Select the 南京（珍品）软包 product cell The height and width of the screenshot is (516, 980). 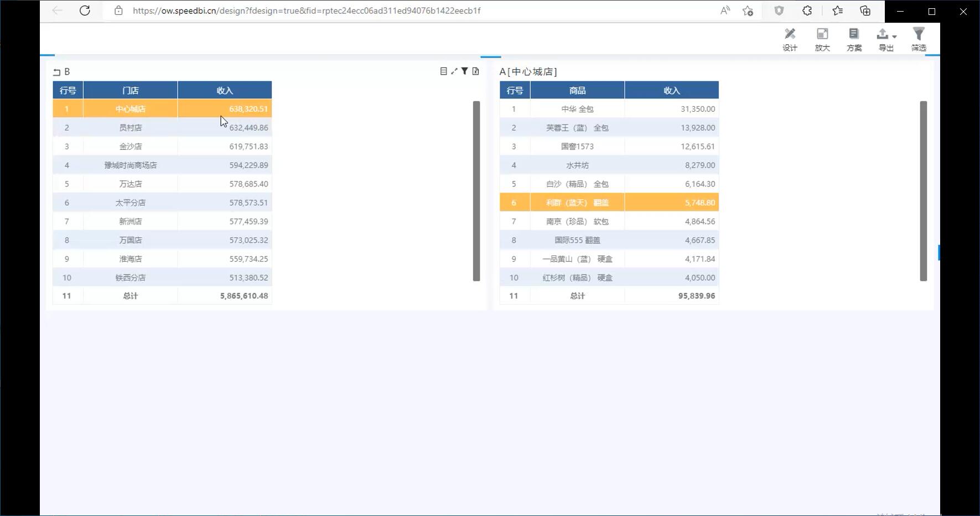(577, 221)
